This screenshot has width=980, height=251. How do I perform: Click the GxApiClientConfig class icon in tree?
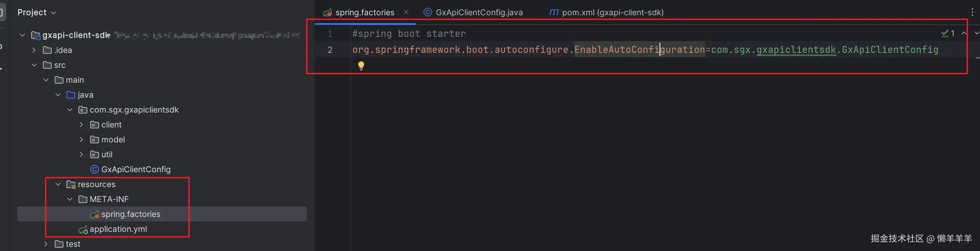click(x=94, y=169)
